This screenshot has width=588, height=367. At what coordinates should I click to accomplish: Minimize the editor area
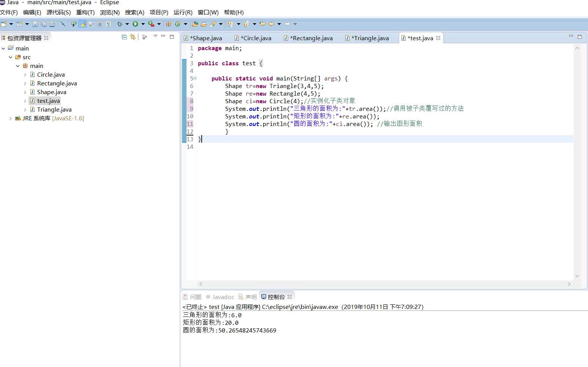click(571, 36)
